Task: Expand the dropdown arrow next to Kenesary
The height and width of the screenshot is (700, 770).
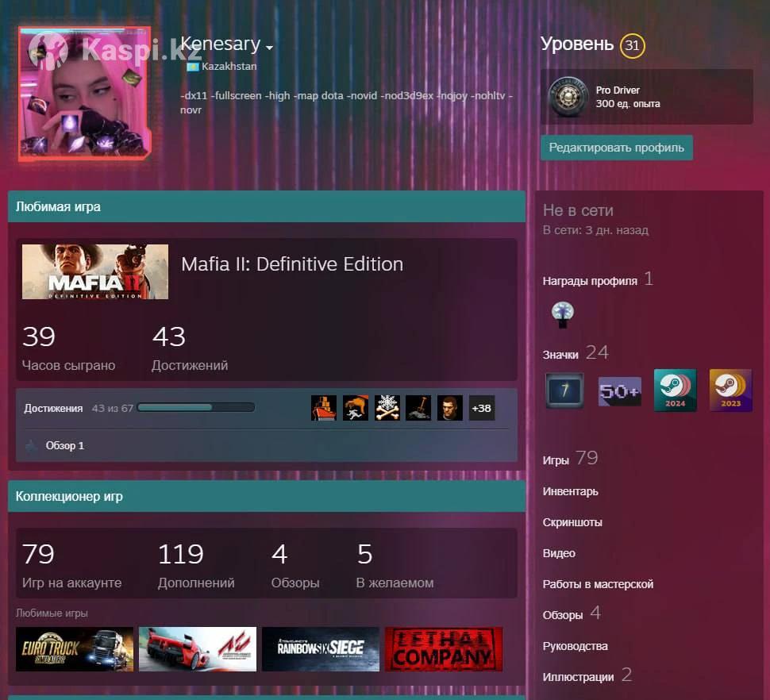Action: (269, 48)
